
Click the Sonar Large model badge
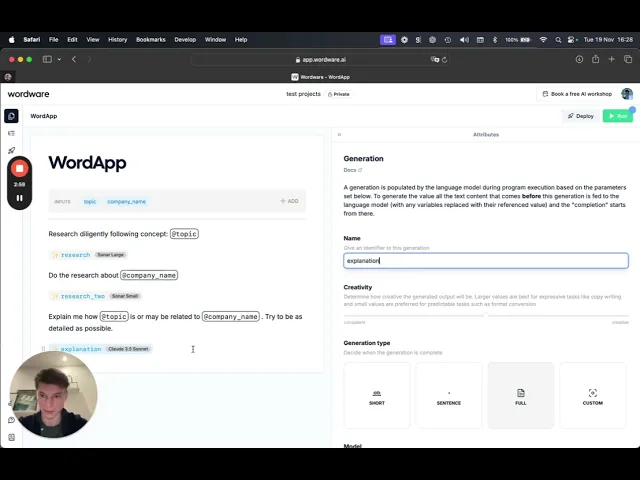click(111, 255)
